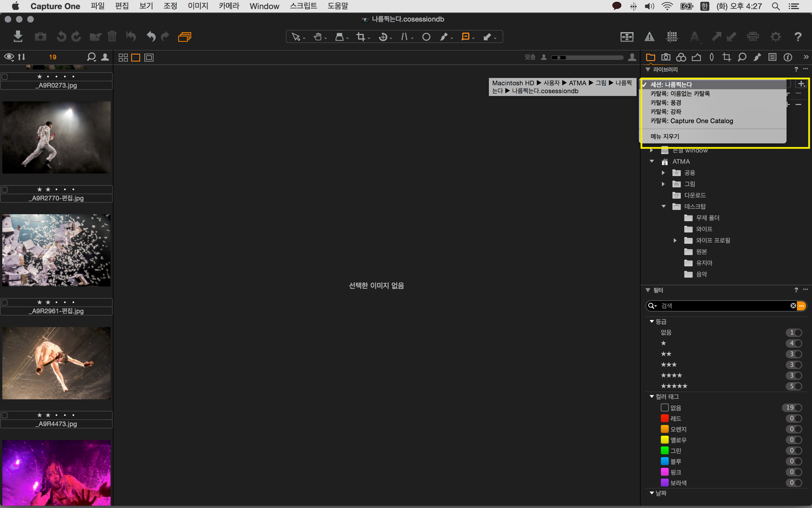Open the Capture camera tool tab
Image resolution: width=812 pixels, height=508 pixels.
click(666, 57)
